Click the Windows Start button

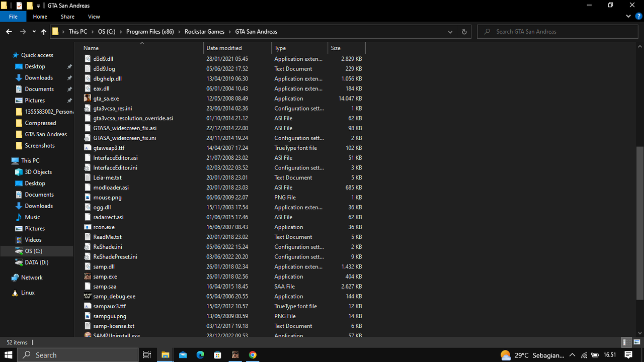(9, 355)
